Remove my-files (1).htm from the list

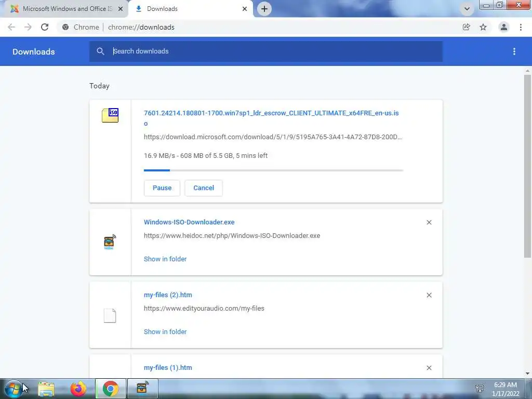[429, 368]
